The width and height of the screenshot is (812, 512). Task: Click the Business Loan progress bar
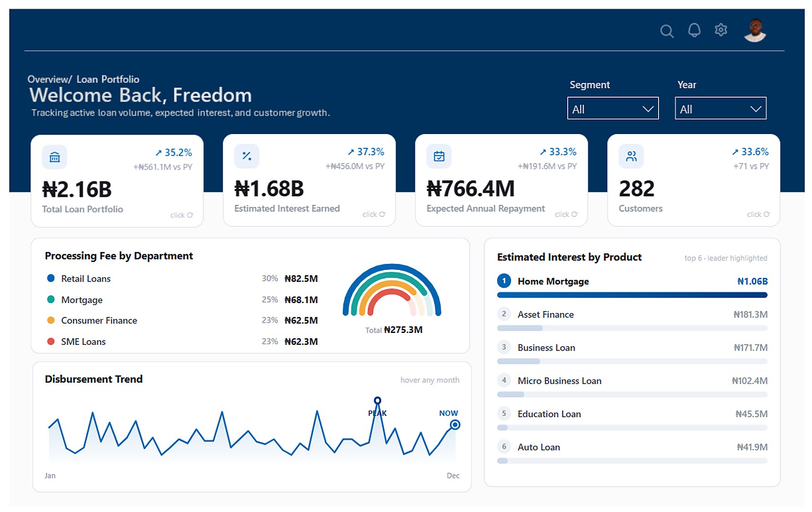click(632, 361)
